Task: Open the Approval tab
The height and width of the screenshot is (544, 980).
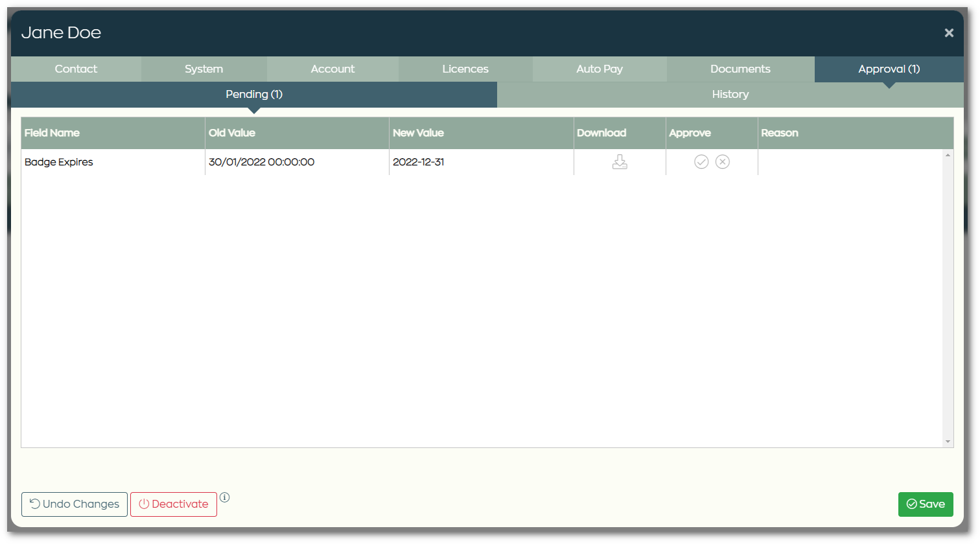Action: coord(889,69)
